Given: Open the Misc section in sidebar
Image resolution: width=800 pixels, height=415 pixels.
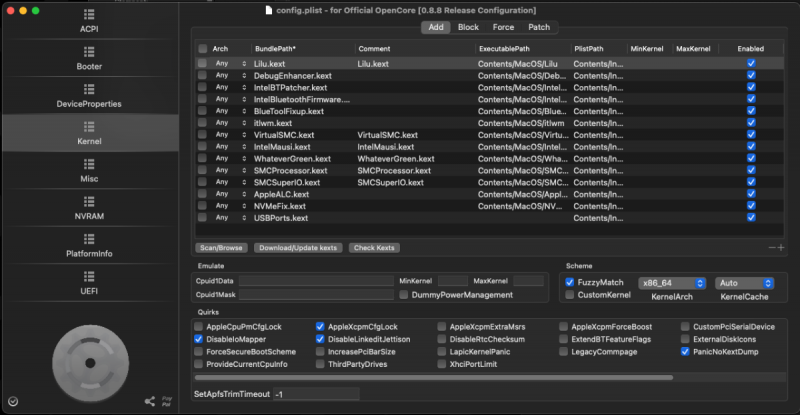Looking at the screenshot, I should coord(89,171).
